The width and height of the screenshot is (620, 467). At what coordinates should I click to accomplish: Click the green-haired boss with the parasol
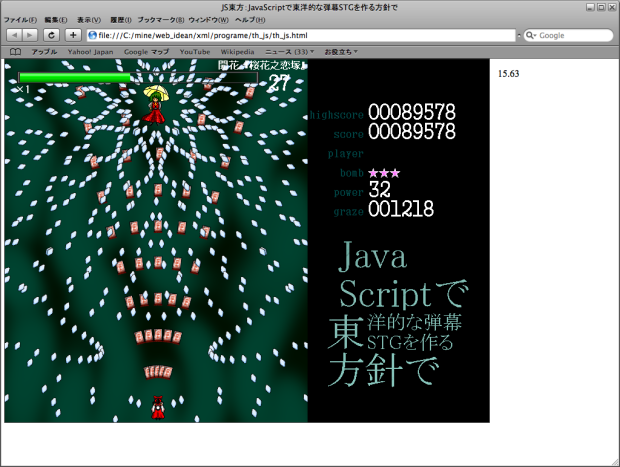click(x=156, y=105)
